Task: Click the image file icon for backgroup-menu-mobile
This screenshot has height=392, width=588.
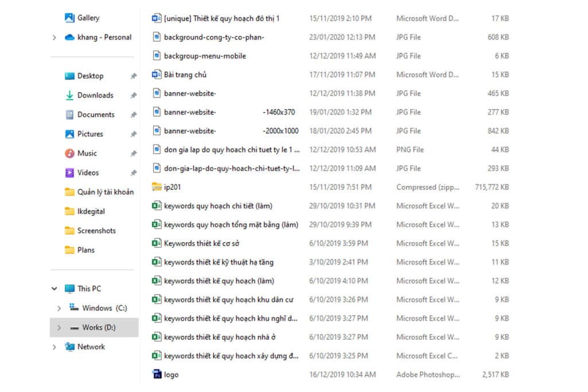Action: point(156,56)
